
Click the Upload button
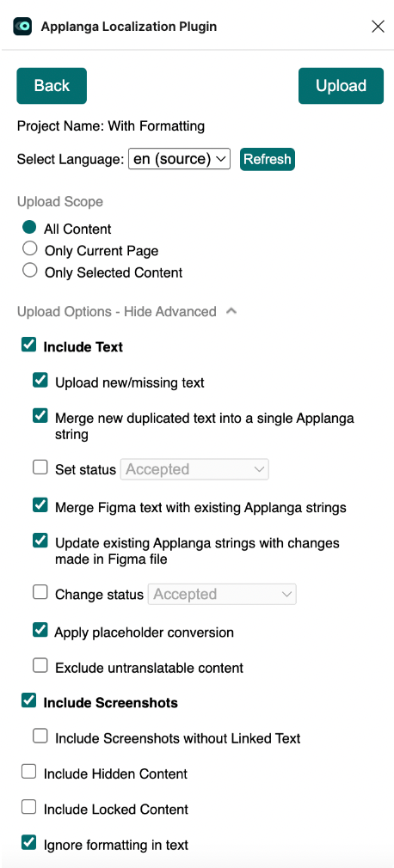341,86
